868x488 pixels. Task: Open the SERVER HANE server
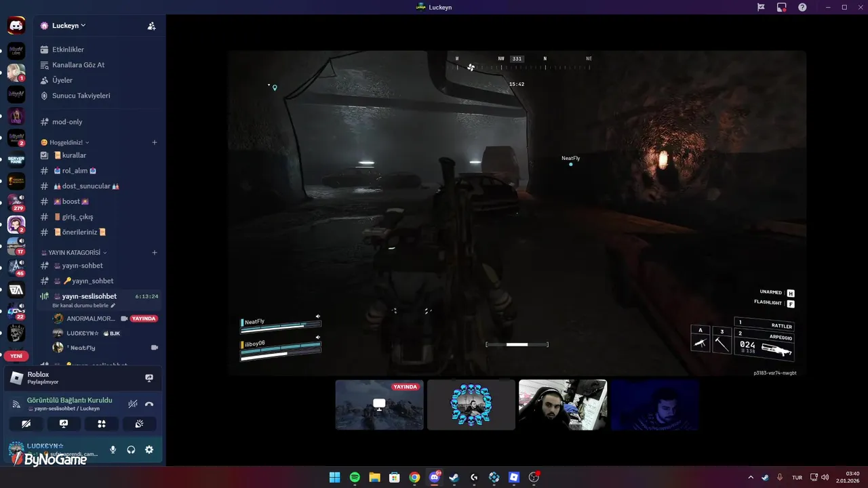coord(16,160)
